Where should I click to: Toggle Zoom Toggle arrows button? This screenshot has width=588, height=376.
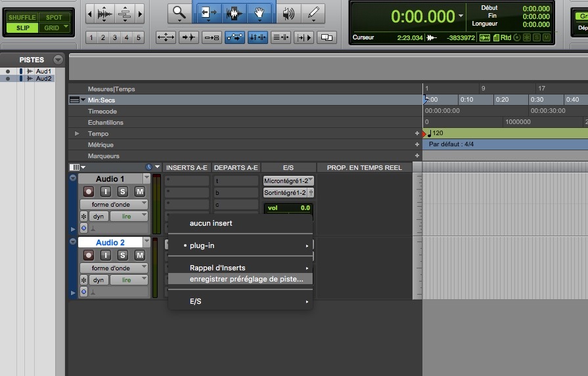[166, 37]
